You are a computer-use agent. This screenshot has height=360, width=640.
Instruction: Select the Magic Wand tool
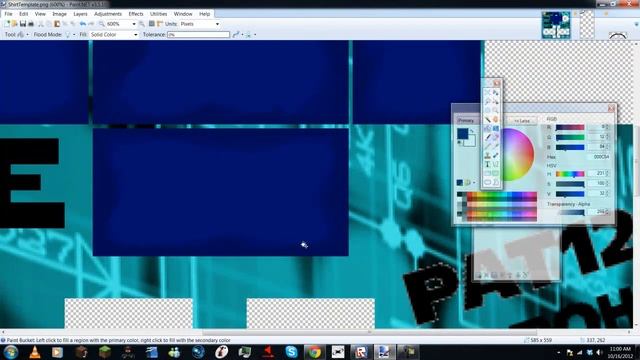[x=487, y=119]
